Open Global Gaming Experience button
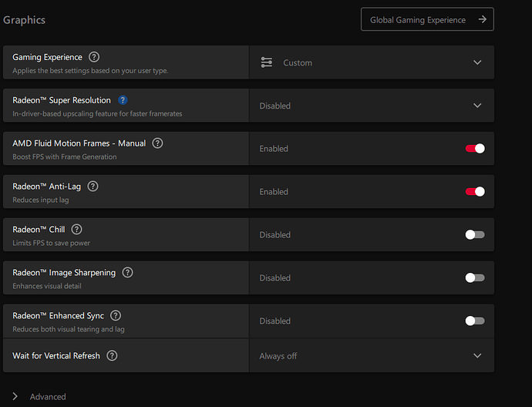Image resolution: width=532 pixels, height=407 pixels. [427, 19]
